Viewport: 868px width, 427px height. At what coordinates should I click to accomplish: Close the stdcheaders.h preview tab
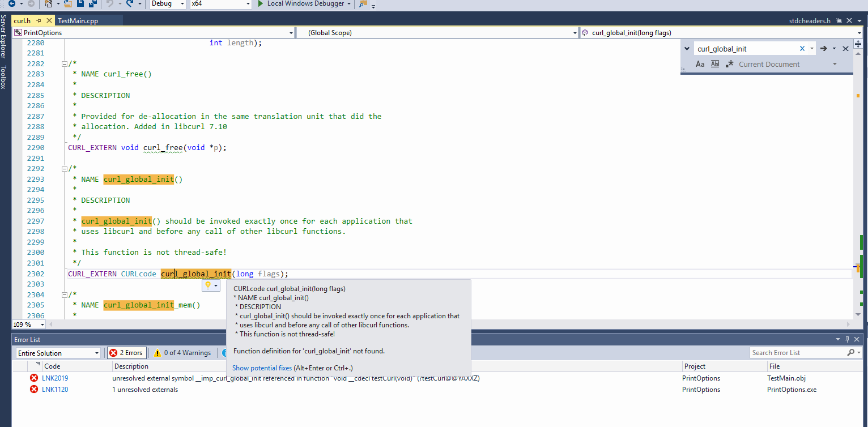point(849,20)
